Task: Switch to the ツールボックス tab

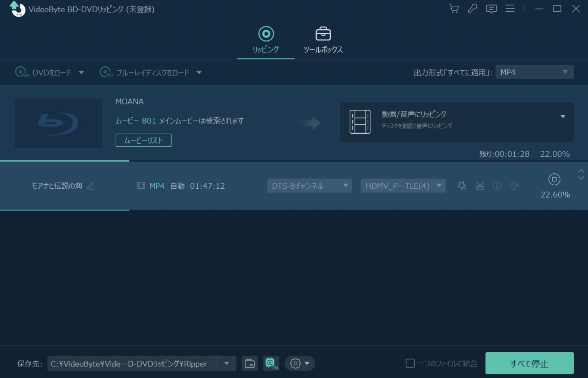Action: coord(323,40)
